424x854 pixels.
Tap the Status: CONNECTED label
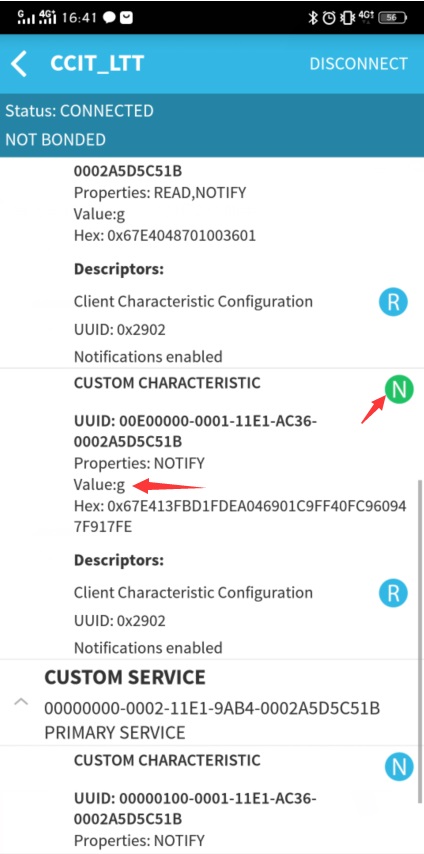coord(79,111)
